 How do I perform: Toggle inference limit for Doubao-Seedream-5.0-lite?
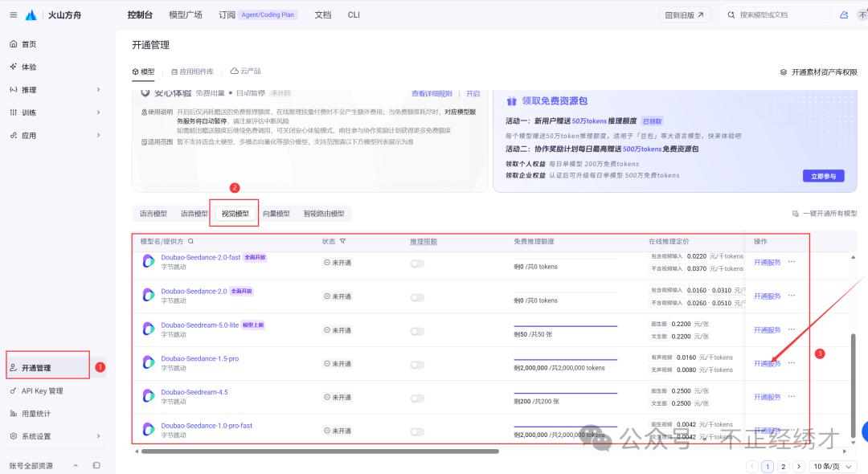417,331
